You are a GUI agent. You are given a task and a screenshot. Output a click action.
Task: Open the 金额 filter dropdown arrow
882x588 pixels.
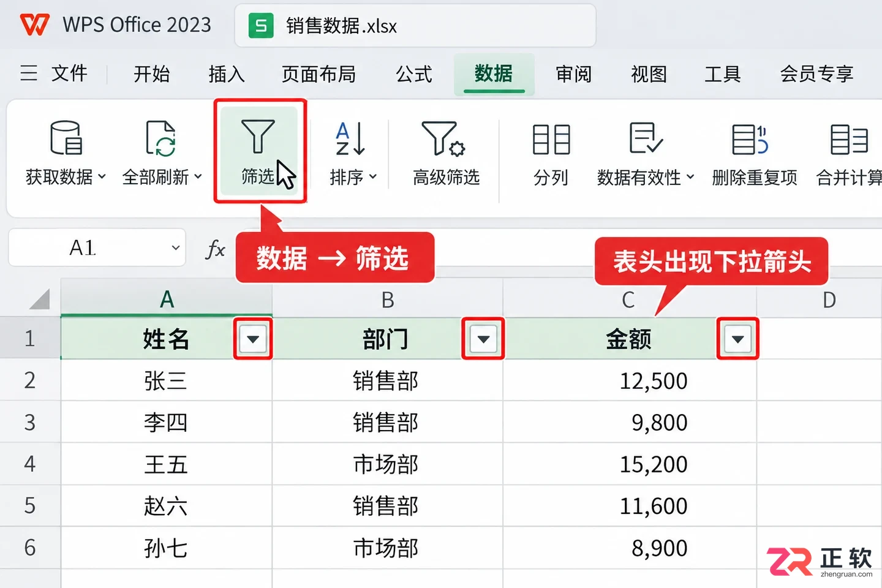tap(737, 339)
